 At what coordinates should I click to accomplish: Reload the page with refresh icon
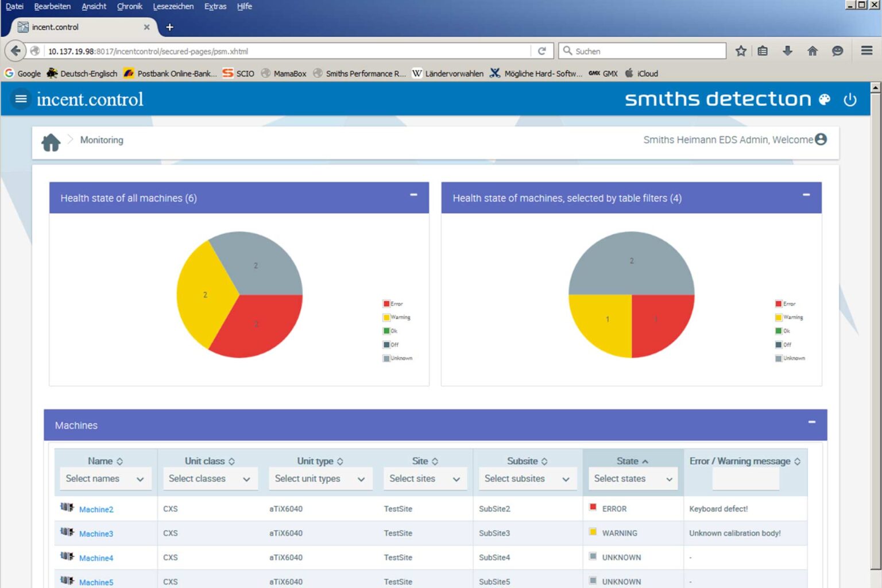[x=541, y=51]
